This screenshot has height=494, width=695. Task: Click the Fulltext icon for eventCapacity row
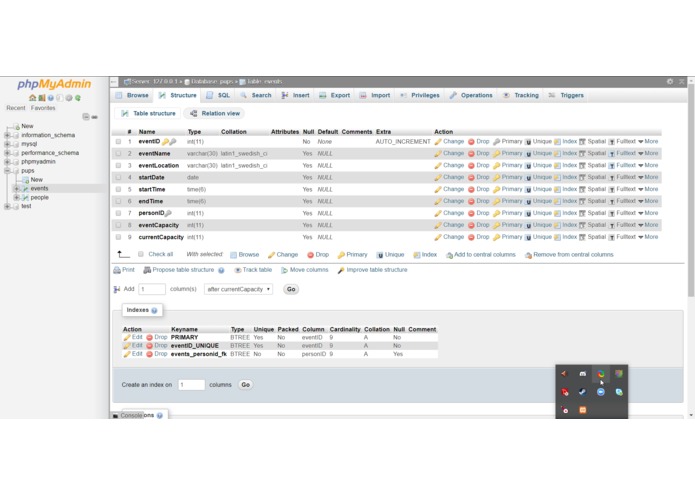[612, 226]
